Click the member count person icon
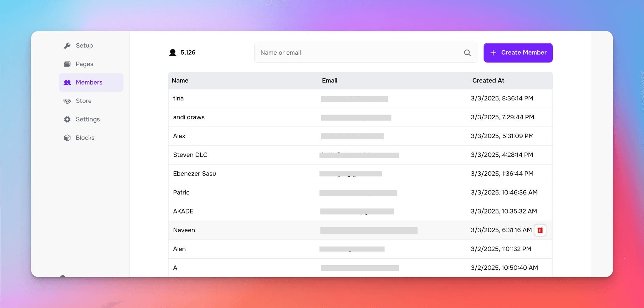 pos(172,52)
